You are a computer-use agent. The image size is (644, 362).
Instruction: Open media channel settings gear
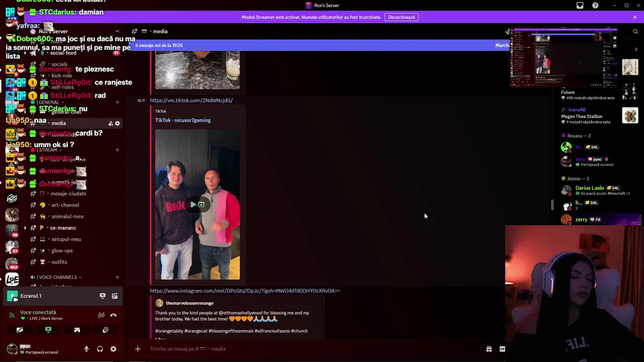[118, 124]
